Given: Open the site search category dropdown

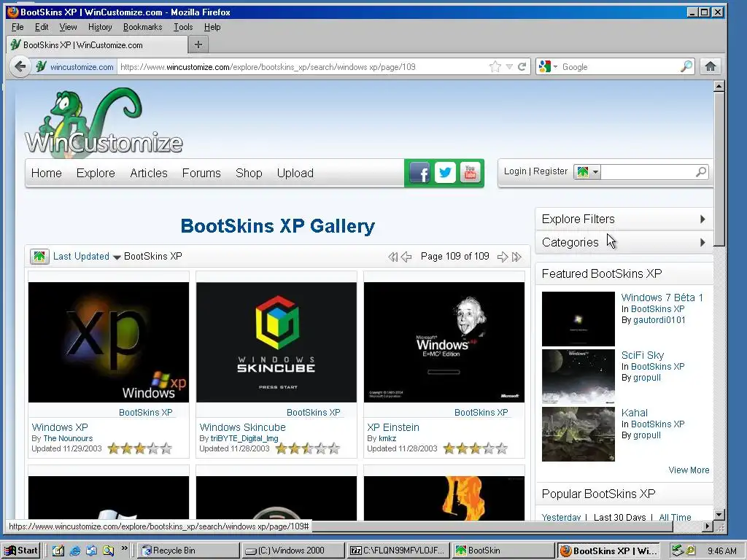Looking at the screenshot, I should 587,171.
